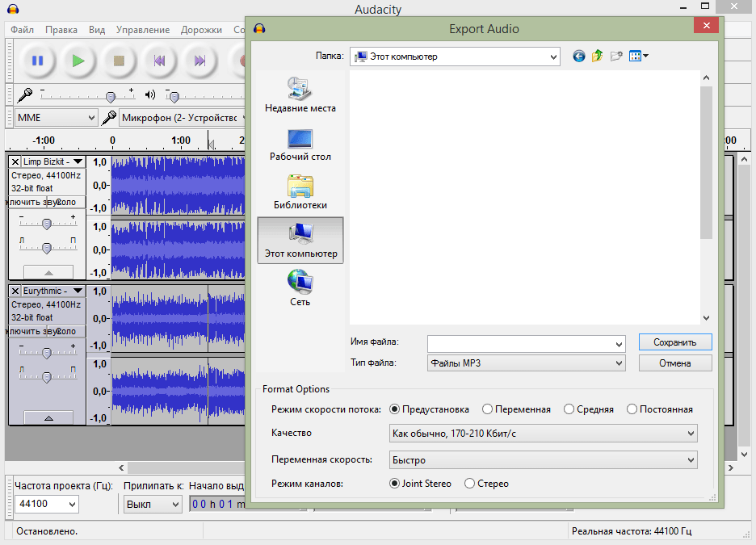Open Limp Bizkit track name menu

[53, 162]
